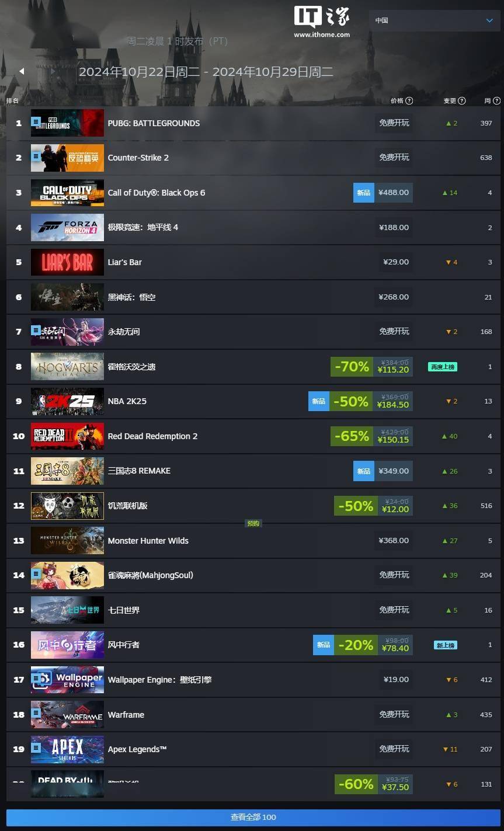Click the Call of Duty: Black Ops 6 title
The height and width of the screenshot is (831, 504).
157,193
